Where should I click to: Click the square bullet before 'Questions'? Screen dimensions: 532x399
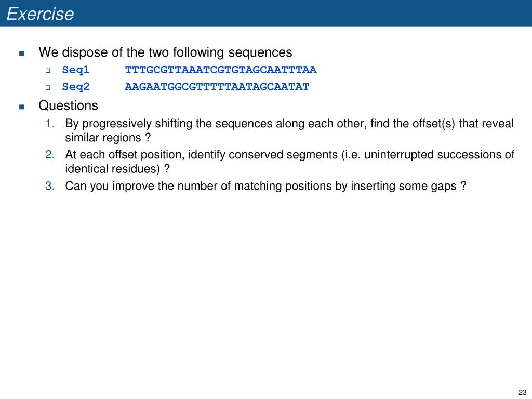(22, 107)
